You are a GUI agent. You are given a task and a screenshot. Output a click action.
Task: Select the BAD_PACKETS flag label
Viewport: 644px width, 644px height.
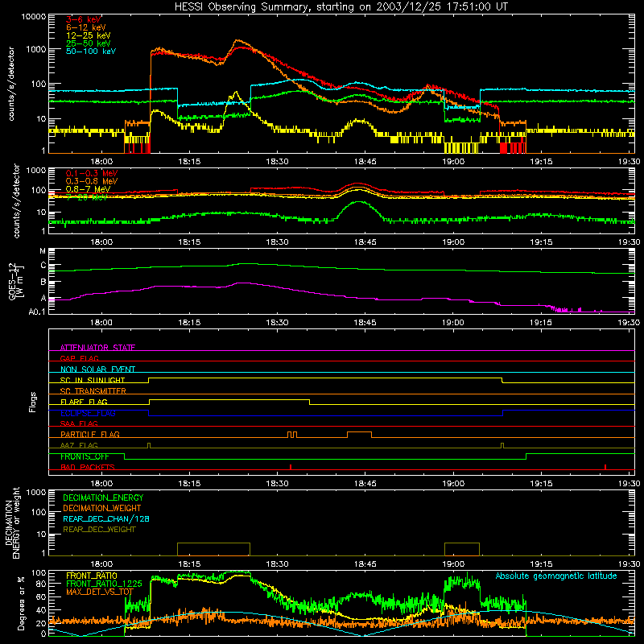tap(88, 467)
